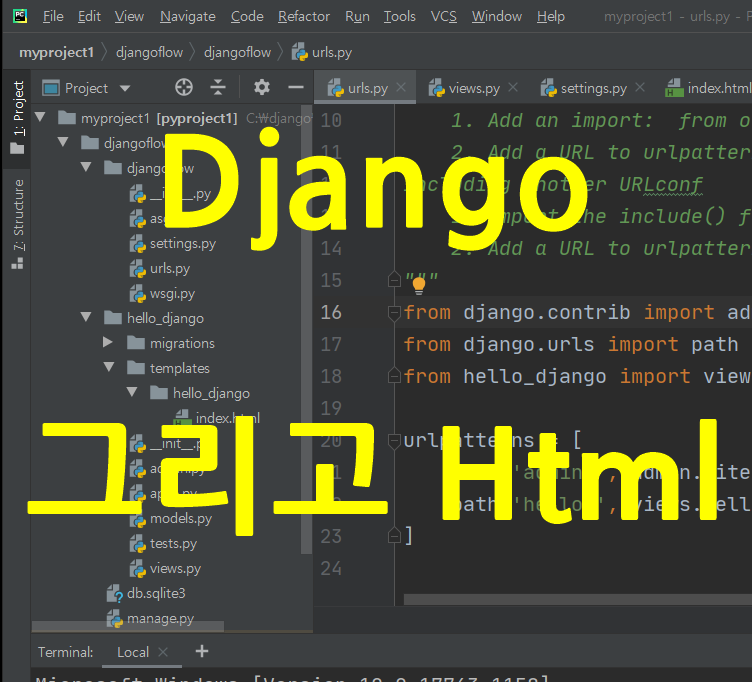The width and height of the screenshot is (752, 682).
Task: Select manage.py in the project tree
Action: pos(160,619)
